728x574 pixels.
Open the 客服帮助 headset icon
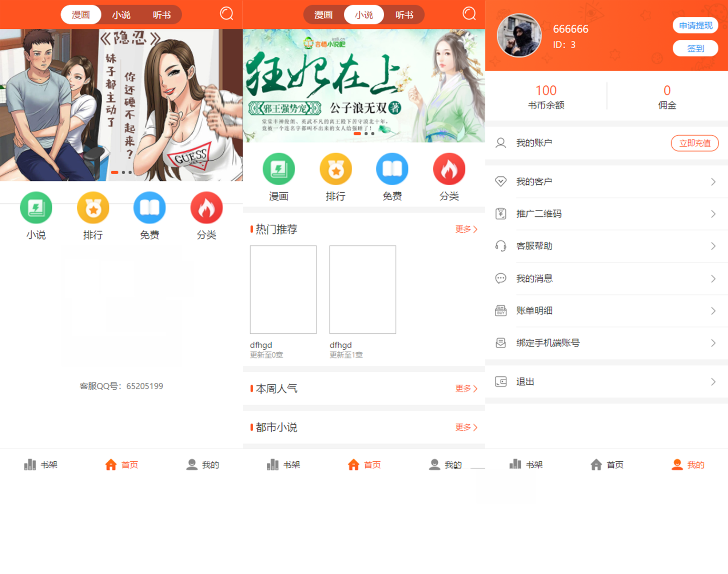501,246
